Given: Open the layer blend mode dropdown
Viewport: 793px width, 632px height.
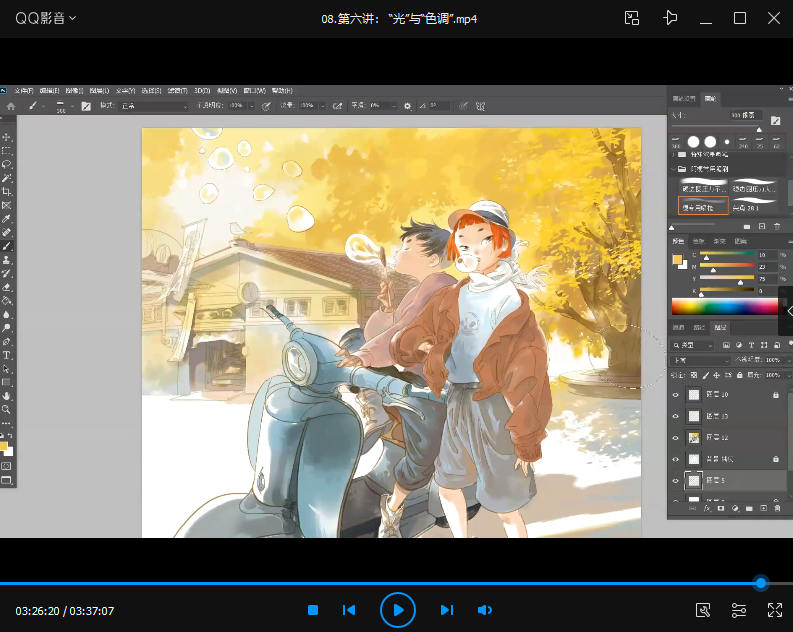Looking at the screenshot, I should (x=700, y=359).
